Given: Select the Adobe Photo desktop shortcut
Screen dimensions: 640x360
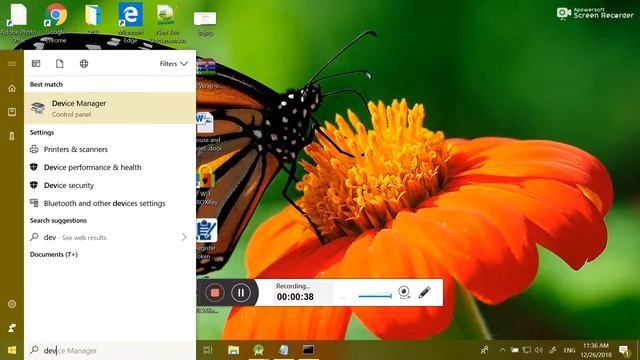Looking at the screenshot, I should 18,22.
